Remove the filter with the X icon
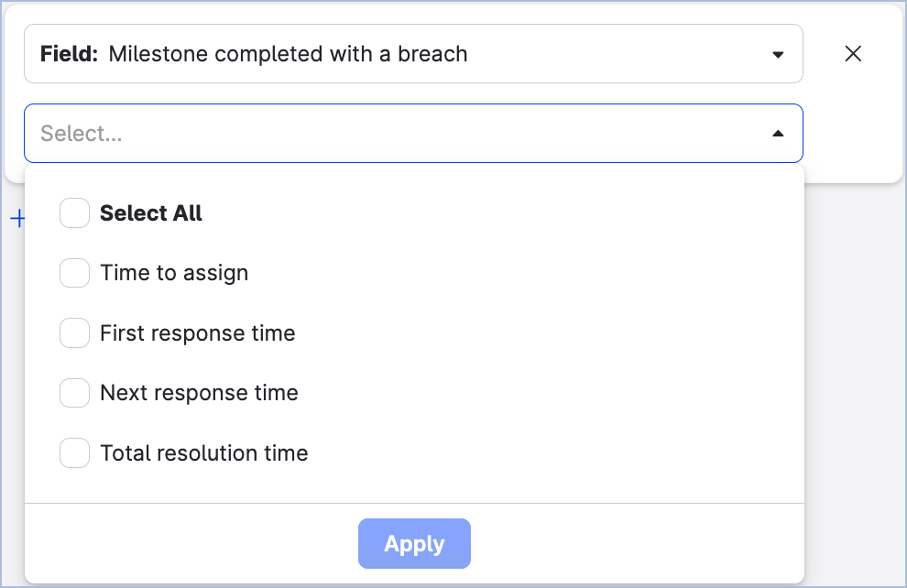This screenshot has width=907, height=588. click(853, 54)
